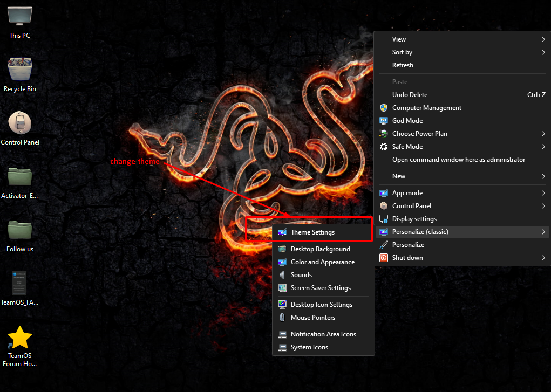Click the Sounds speaker icon
This screenshot has height=392, width=551.
point(282,275)
